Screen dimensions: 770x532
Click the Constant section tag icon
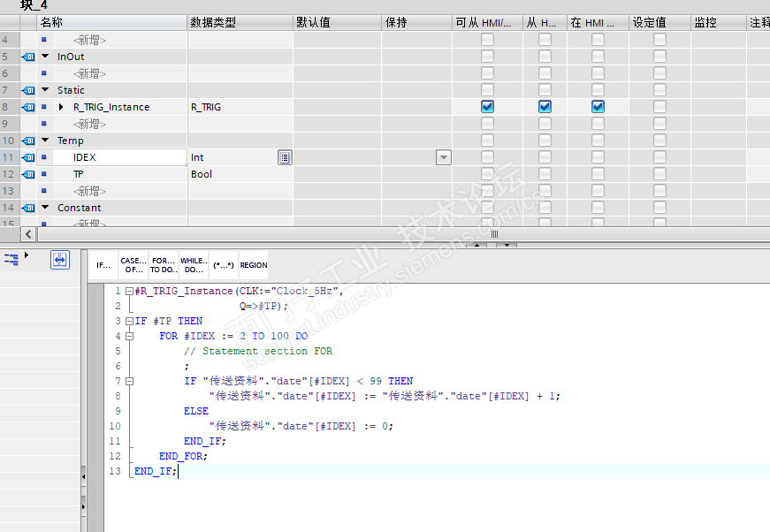click(28, 208)
